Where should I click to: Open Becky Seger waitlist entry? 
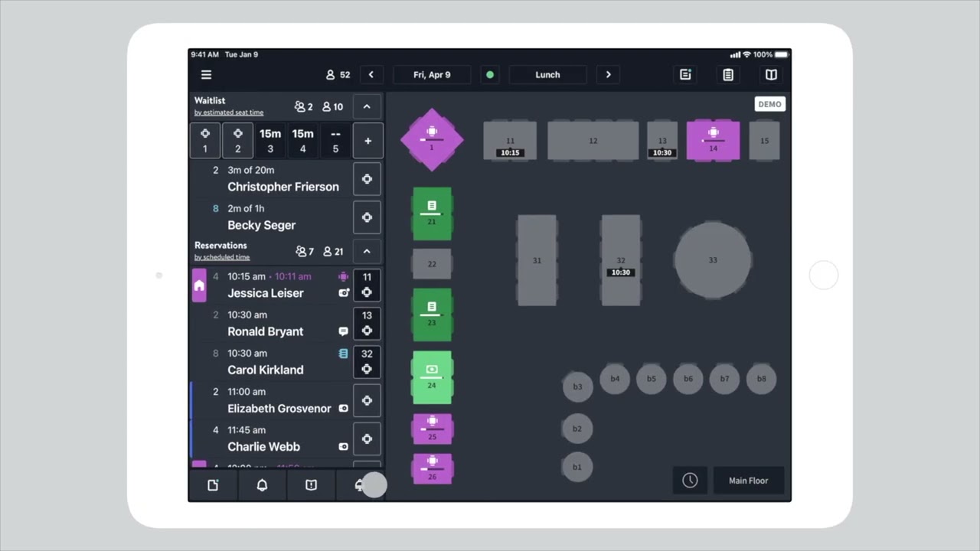[x=271, y=217]
